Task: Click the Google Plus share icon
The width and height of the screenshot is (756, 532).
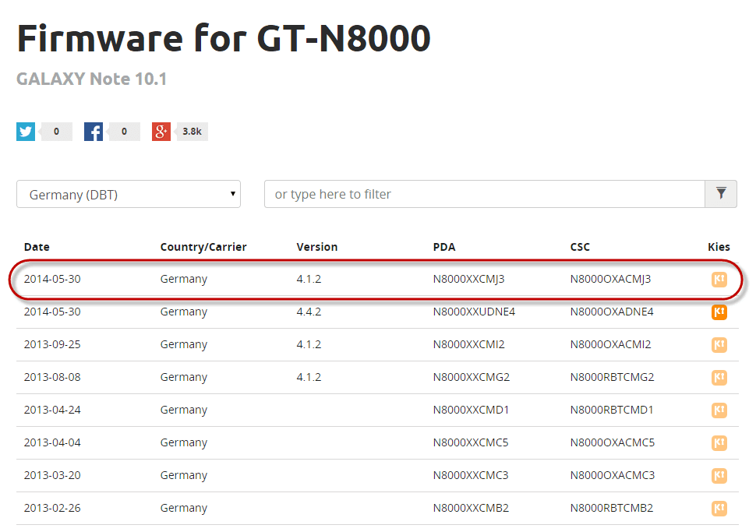Action: [161, 132]
